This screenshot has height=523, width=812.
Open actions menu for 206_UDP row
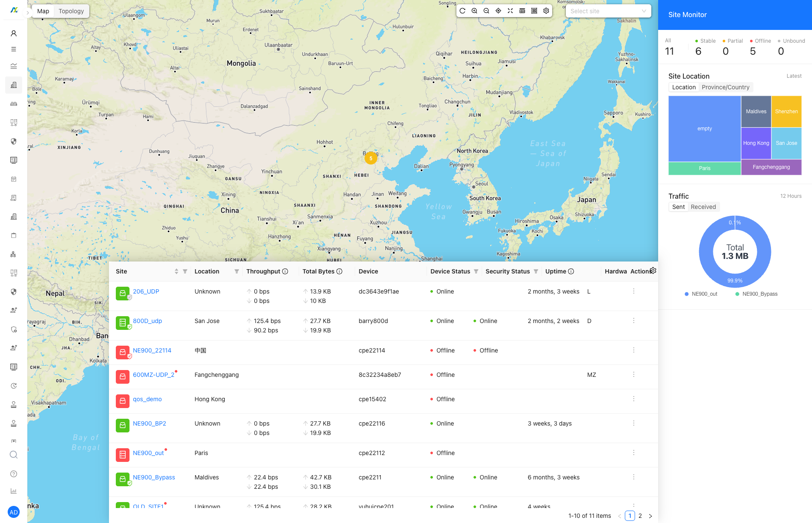pyautogui.click(x=634, y=291)
